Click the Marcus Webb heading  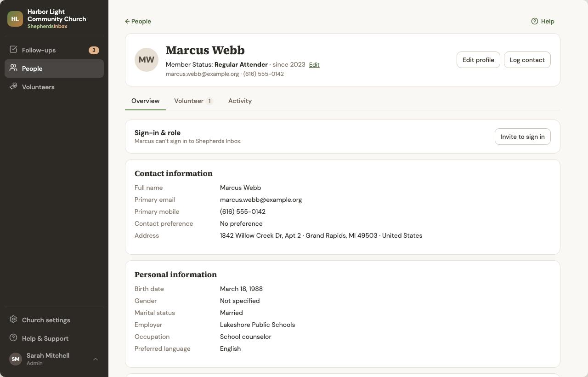tap(205, 50)
